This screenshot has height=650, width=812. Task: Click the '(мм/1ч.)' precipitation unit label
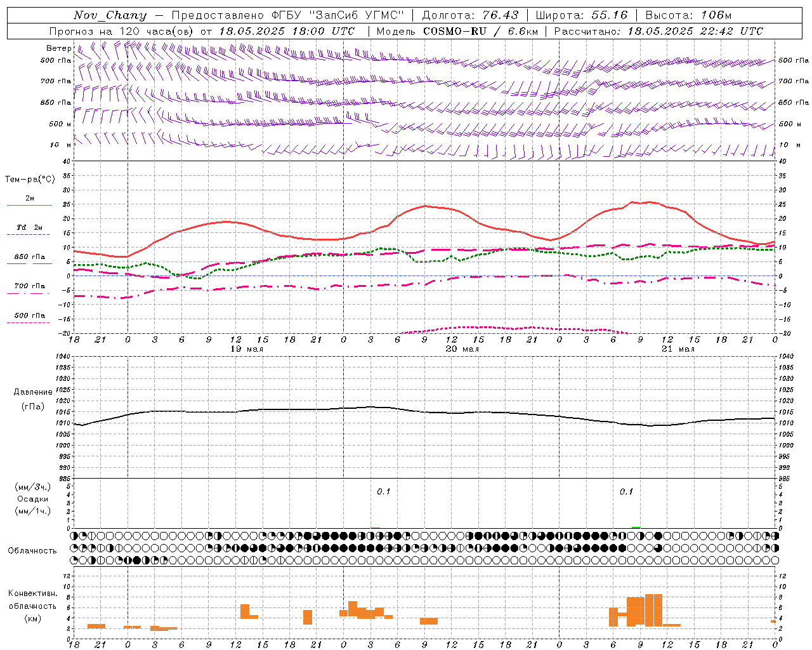[x=33, y=511]
